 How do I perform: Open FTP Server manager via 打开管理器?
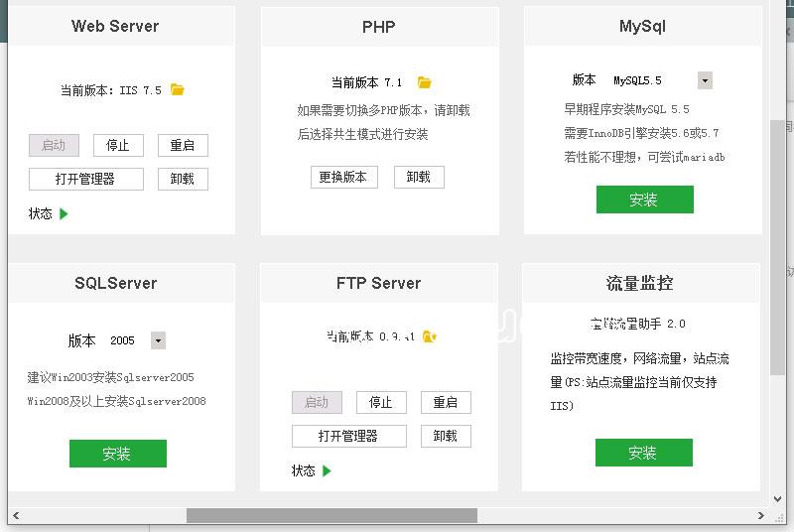(348, 436)
